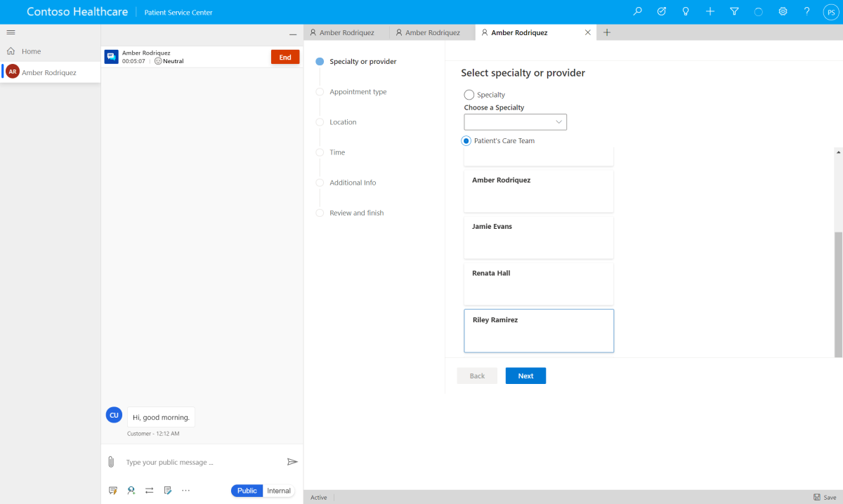Open the help question mark icon

(x=806, y=12)
